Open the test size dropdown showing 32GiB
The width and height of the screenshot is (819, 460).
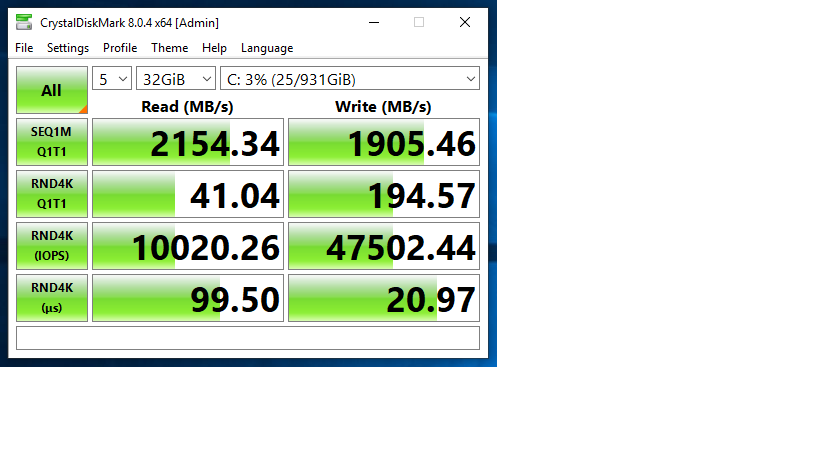(x=176, y=79)
